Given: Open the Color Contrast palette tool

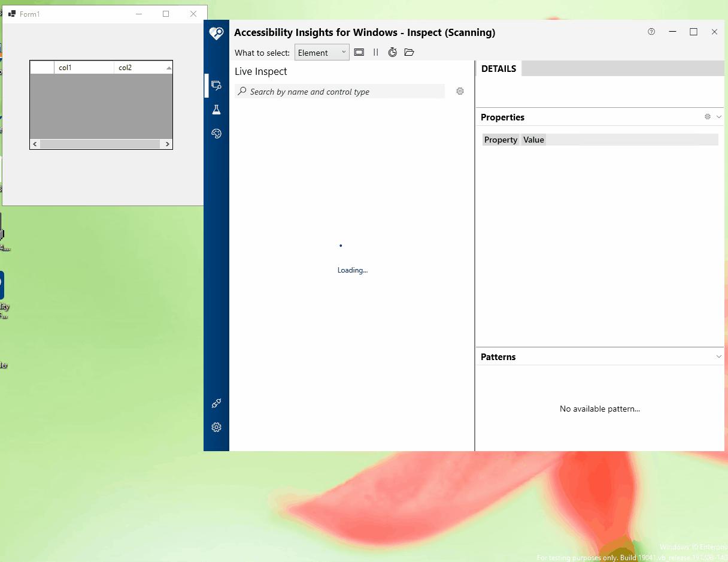Looking at the screenshot, I should [216, 133].
